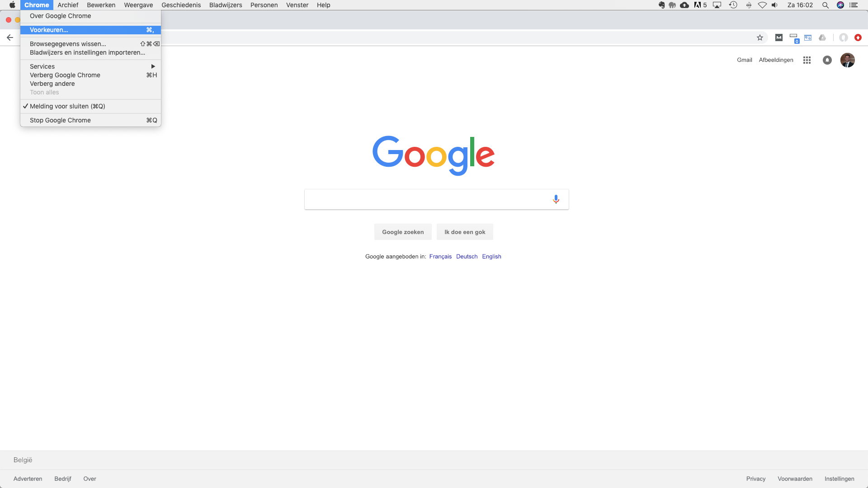868x488 pixels.
Task: Open volume speaker menu bar icon
Action: [775, 5]
